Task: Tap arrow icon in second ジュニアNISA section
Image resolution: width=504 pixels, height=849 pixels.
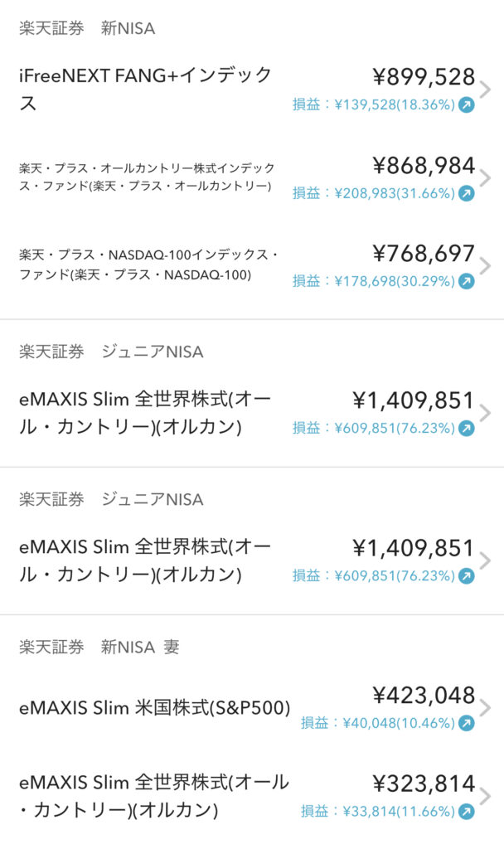Action: click(467, 575)
